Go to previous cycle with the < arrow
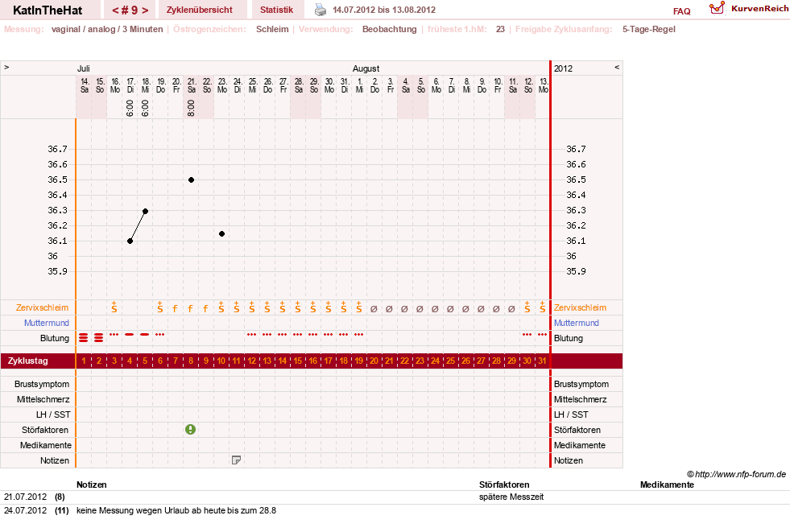 115,10
